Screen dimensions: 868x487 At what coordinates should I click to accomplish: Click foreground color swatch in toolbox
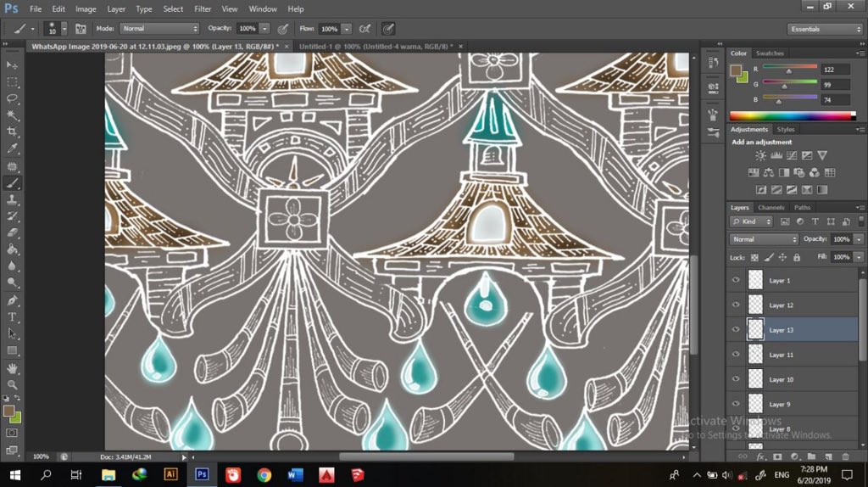coord(8,411)
